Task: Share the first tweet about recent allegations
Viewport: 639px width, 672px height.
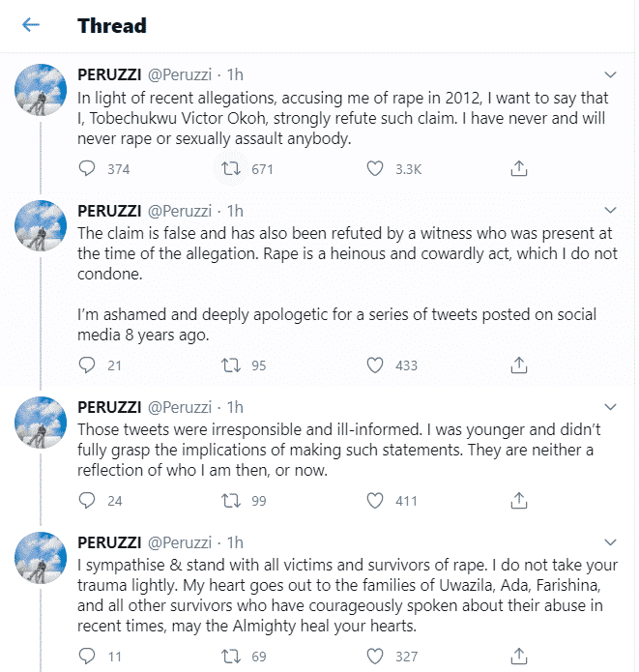Action: (519, 168)
